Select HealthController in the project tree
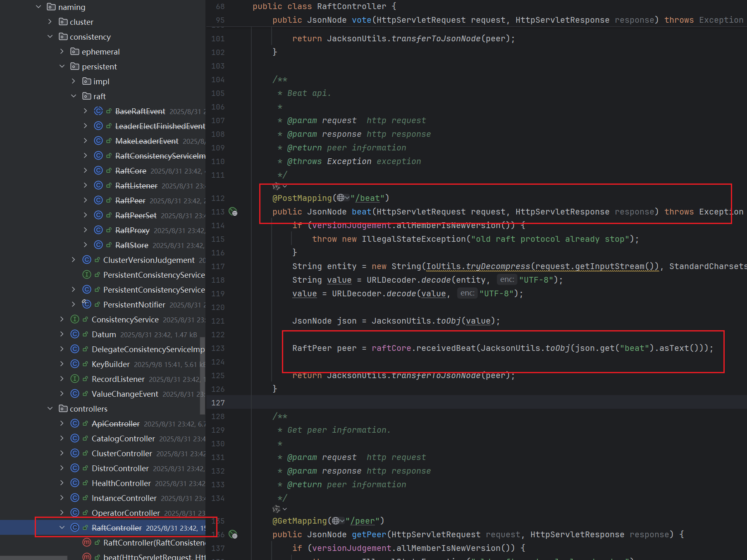The height and width of the screenshot is (560, 747). point(121,483)
